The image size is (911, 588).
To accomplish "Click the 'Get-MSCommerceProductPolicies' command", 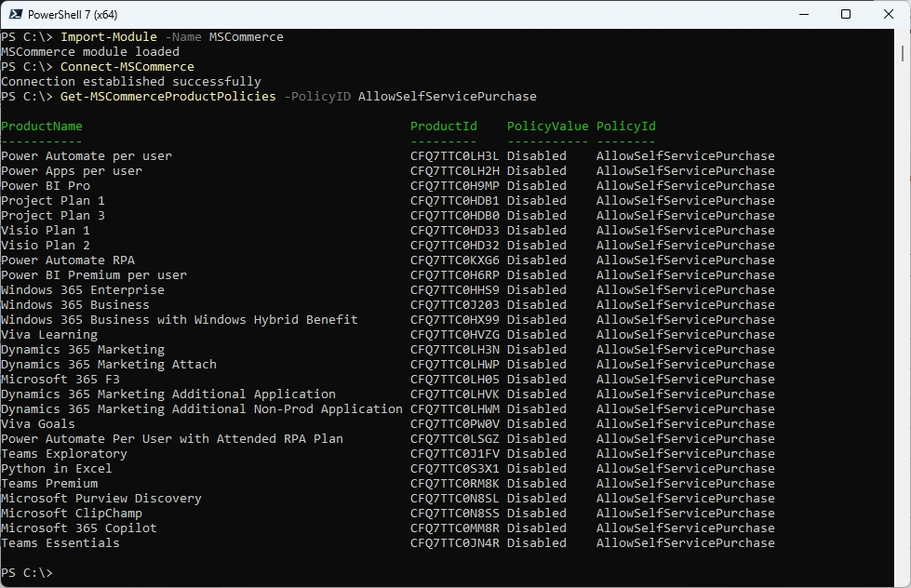I will (167, 96).
